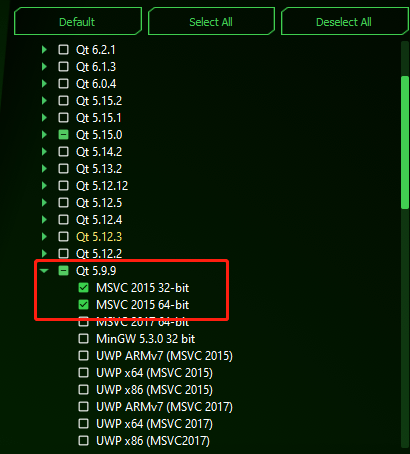Check the Qt 5.15.1 checkbox
This screenshot has width=410, height=454.
63,118
